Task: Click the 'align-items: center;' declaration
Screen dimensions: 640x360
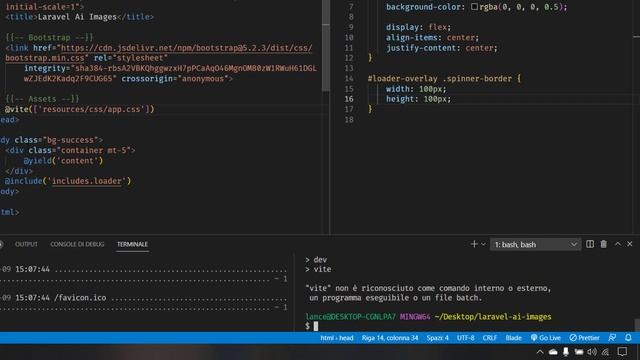Action: (432, 38)
